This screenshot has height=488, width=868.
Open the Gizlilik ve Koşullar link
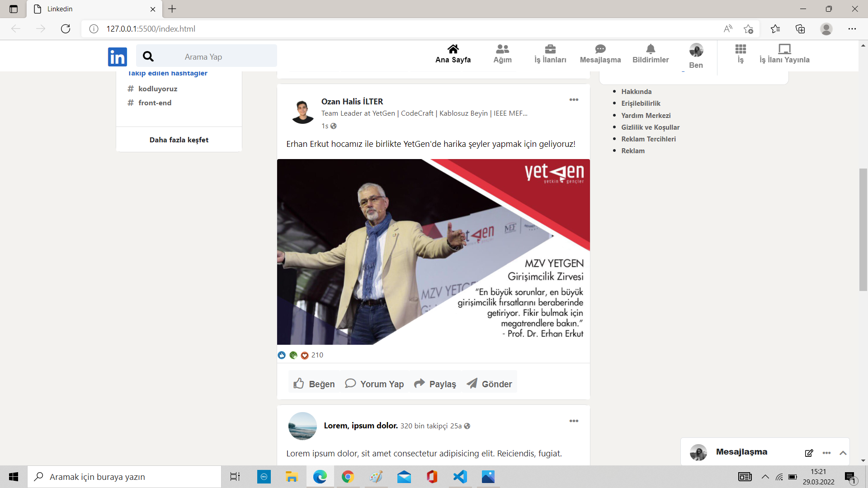(x=650, y=127)
